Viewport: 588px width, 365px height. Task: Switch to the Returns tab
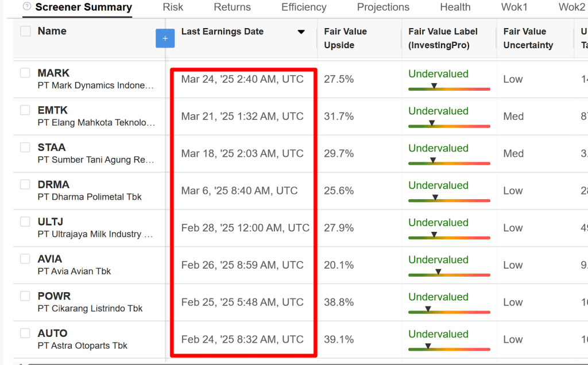tap(232, 7)
